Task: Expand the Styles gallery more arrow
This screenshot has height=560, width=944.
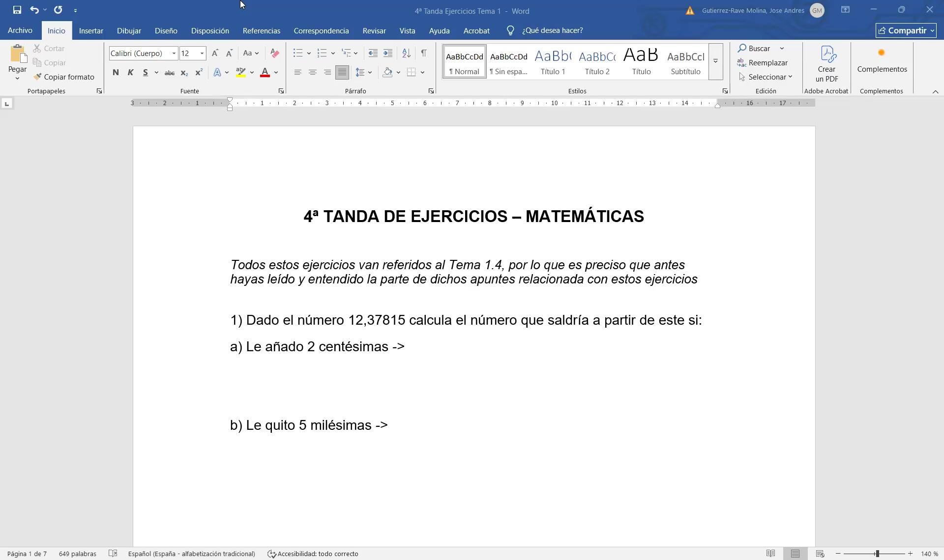Action: click(716, 61)
